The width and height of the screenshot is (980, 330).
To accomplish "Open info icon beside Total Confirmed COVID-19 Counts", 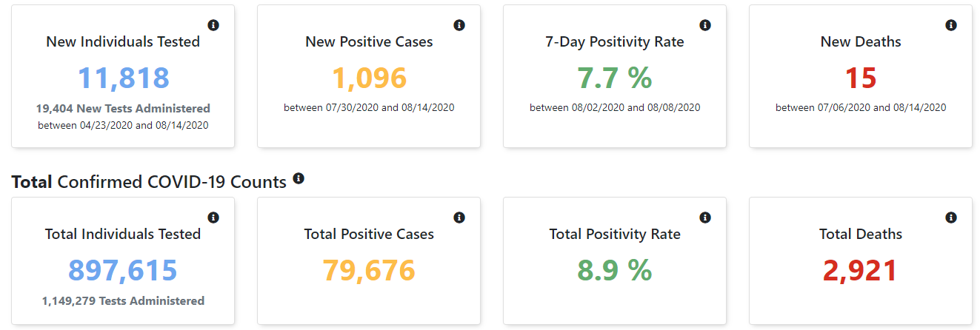I will pyautogui.click(x=299, y=178).
